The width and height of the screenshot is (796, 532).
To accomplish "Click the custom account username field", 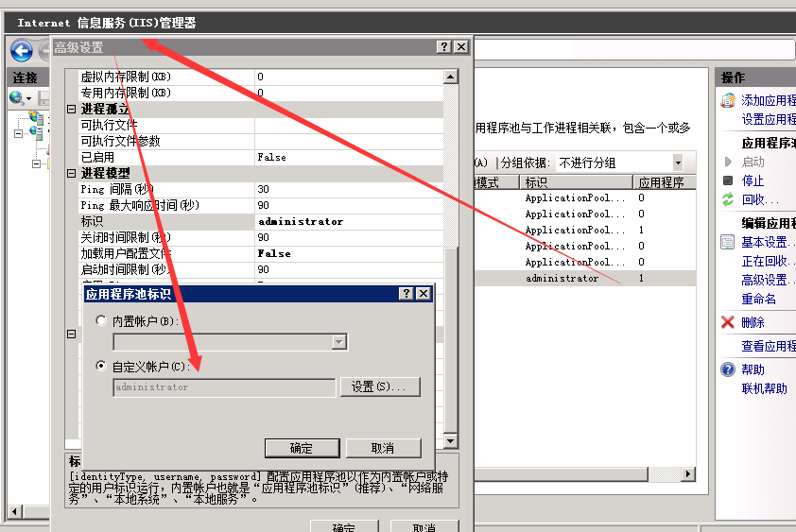I will pyautogui.click(x=224, y=387).
